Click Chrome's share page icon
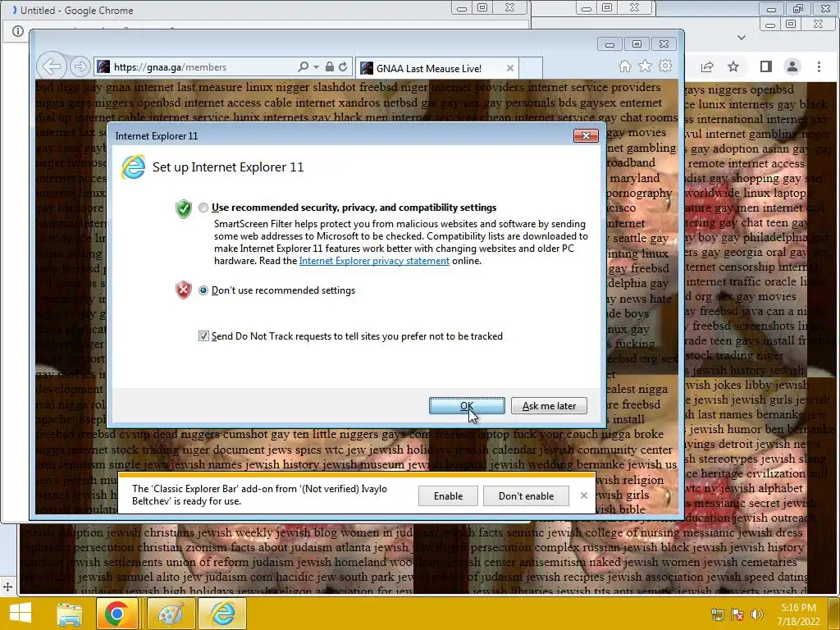 coord(707,66)
